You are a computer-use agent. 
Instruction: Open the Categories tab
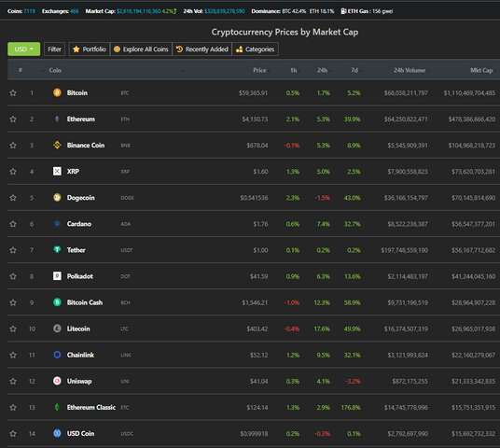point(255,49)
